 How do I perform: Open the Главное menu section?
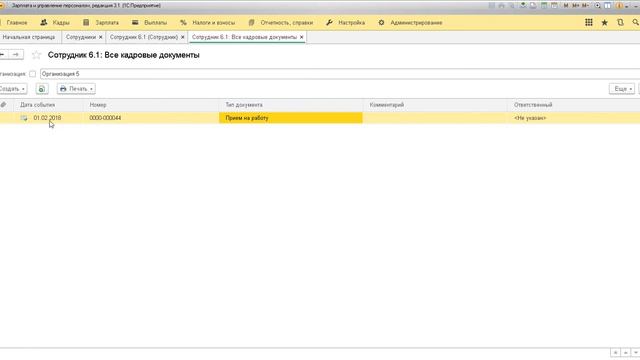[x=16, y=22]
